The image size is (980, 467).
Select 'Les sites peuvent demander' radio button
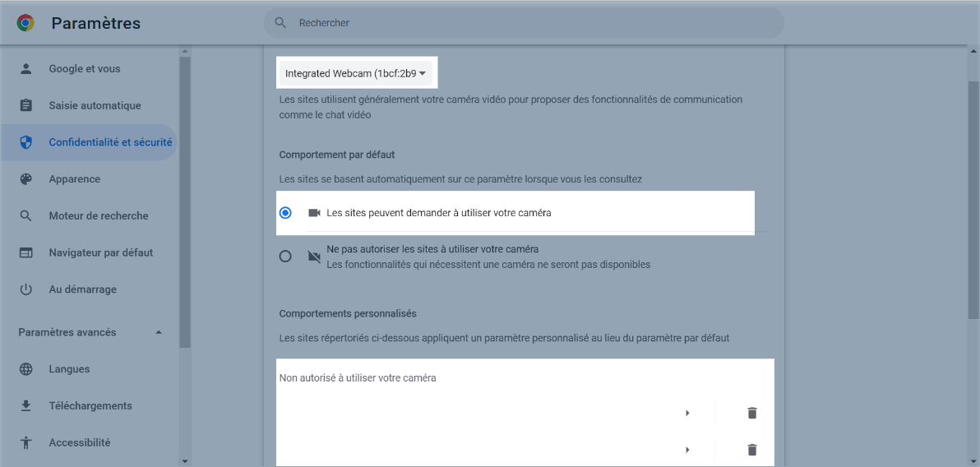tap(285, 213)
